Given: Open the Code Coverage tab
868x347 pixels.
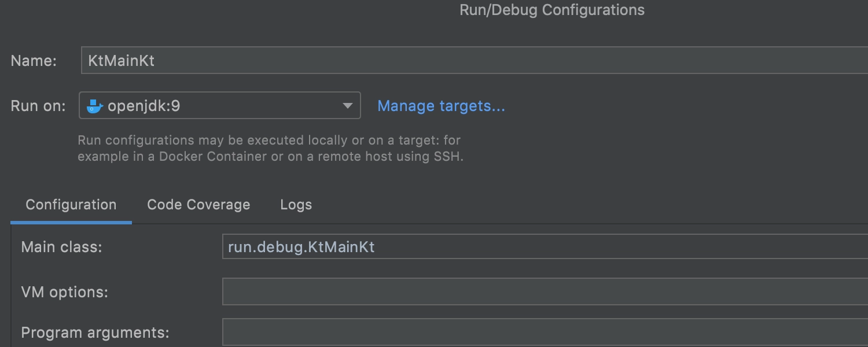Looking at the screenshot, I should tap(198, 205).
